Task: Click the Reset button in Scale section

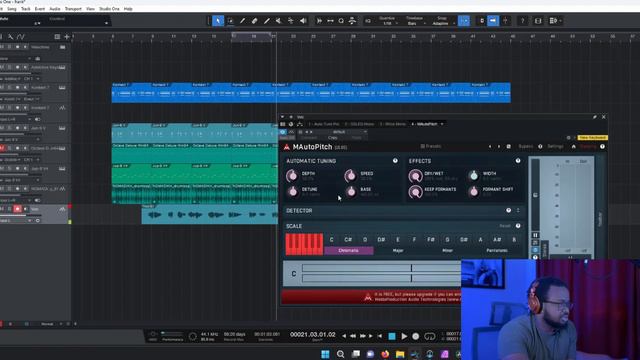Action: (505, 226)
